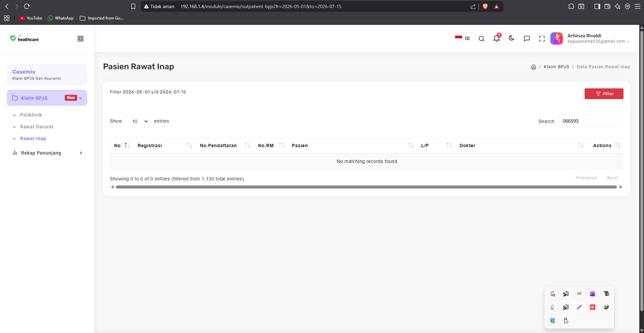Toggle dark mode with the moon icon
Image resolution: width=644 pixels, height=333 pixels.
coord(511,38)
